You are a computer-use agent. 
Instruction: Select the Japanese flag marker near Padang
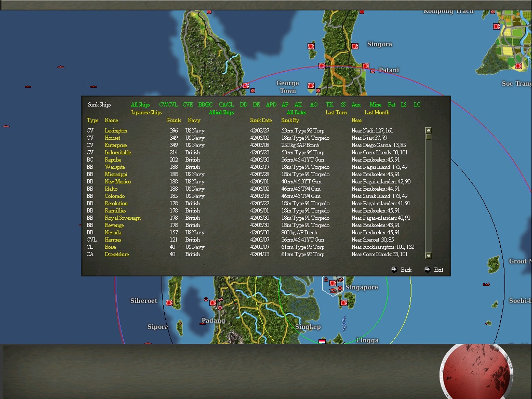(212, 303)
